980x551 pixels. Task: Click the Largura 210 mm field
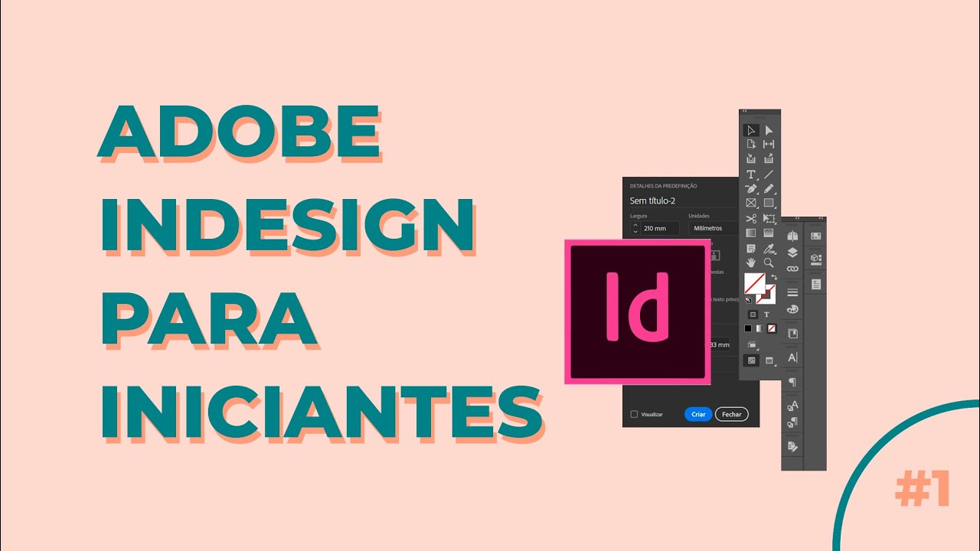click(660, 228)
